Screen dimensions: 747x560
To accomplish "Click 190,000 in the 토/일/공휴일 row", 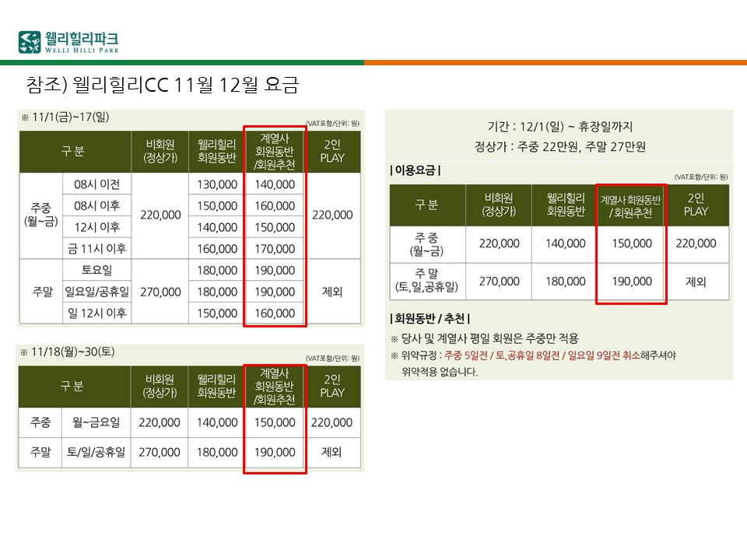I will tap(275, 452).
